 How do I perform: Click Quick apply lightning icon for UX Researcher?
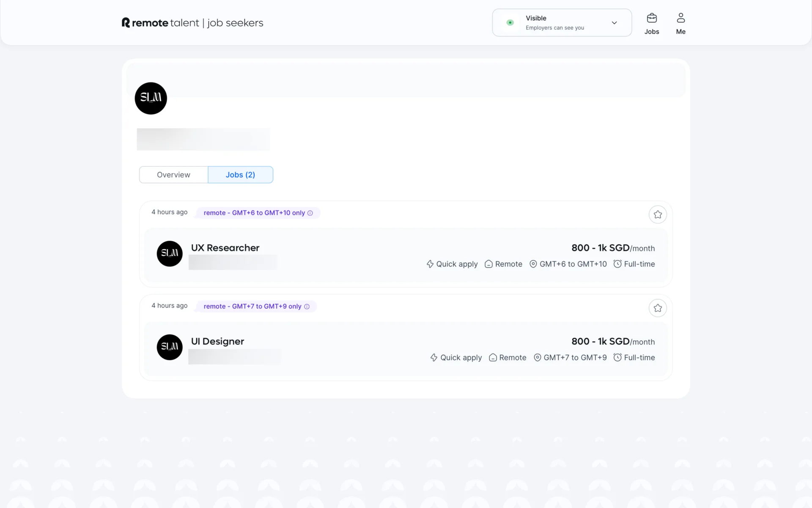[x=430, y=264]
